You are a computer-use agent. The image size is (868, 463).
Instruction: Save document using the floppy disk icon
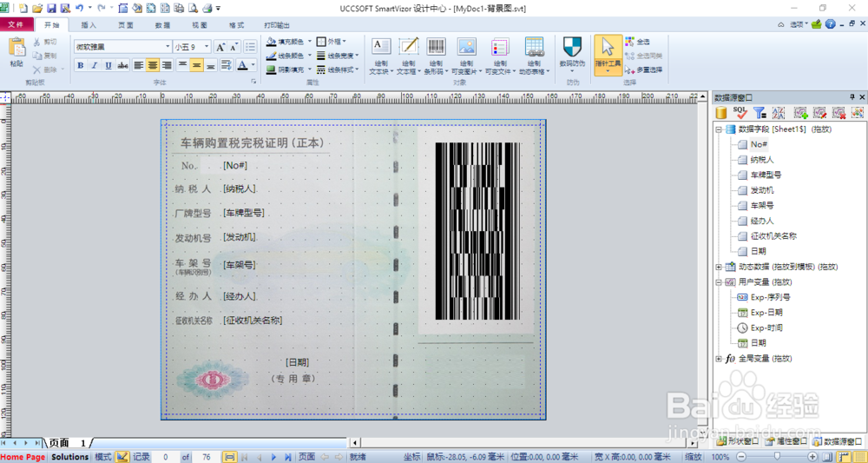[51, 9]
